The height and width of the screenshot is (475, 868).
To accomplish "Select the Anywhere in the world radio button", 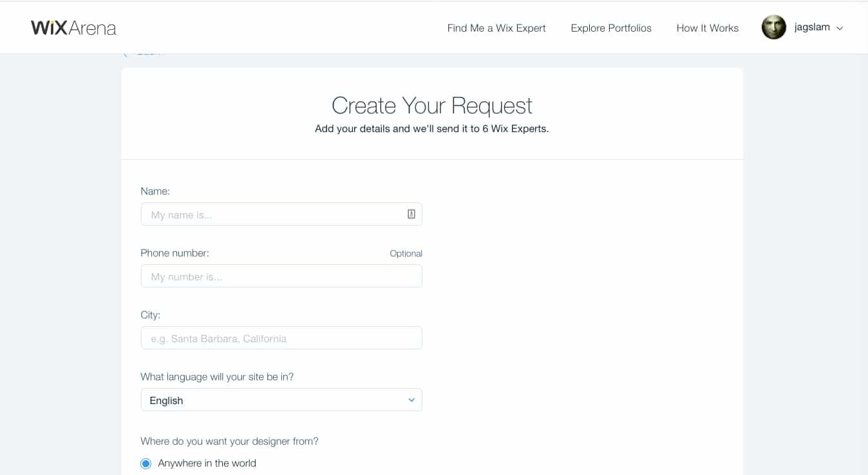I will 146,463.
